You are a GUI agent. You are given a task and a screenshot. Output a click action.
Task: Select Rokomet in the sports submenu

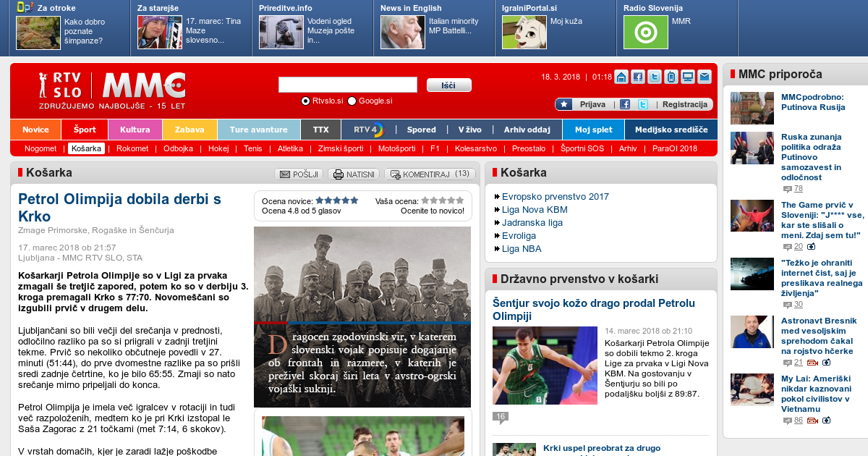click(x=132, y=148)
